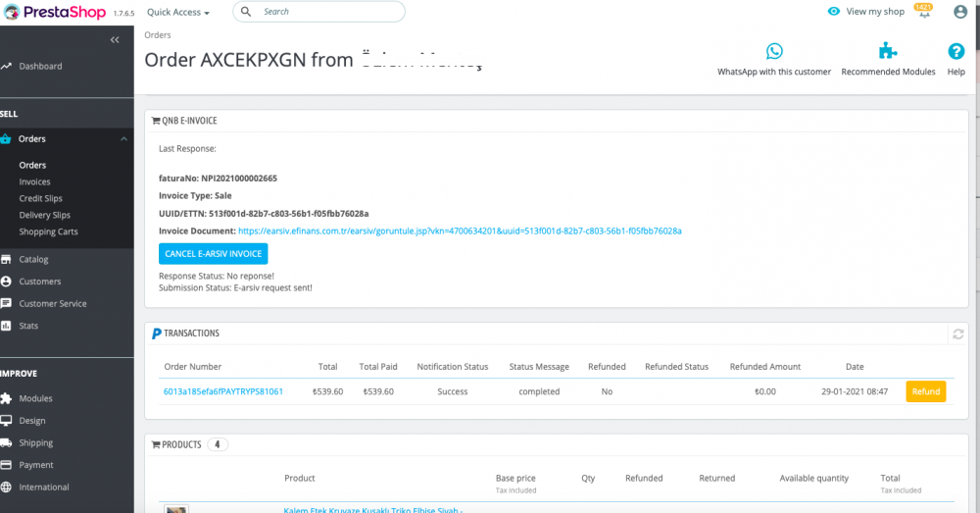The height and width of the screenshot is (513, 980).
Task: Select faturaNo NPI2021000002665 text
Action: [218, 179]
